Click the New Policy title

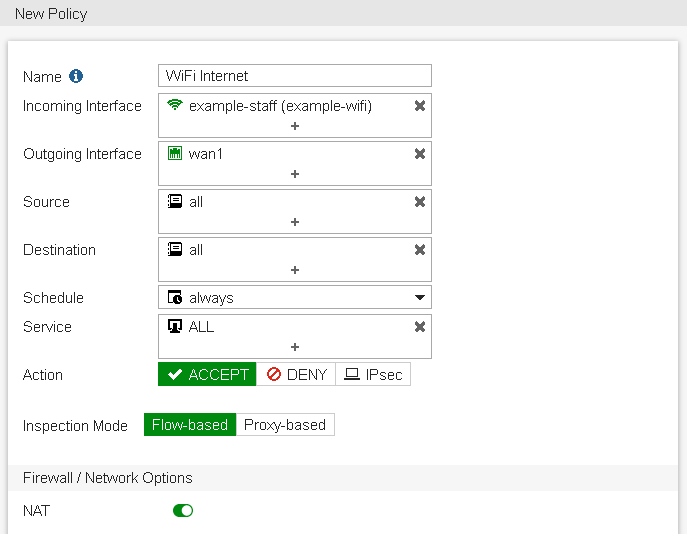click(x=51, y=14)
